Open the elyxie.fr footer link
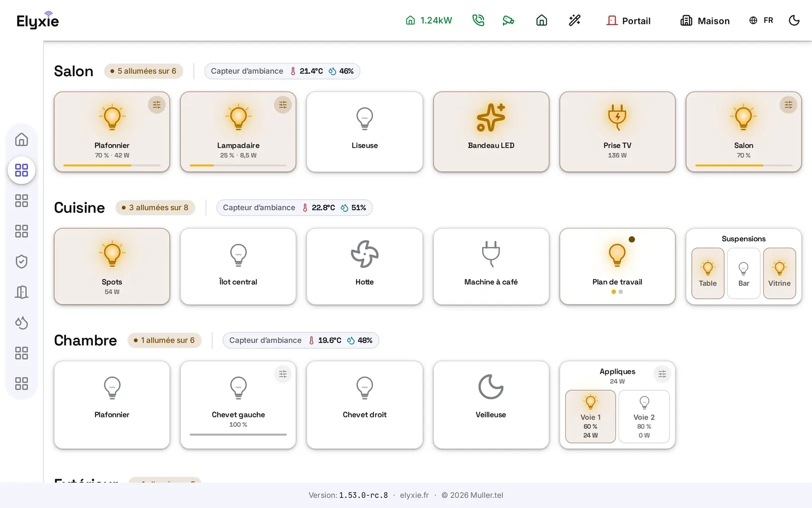 [414, 495]
